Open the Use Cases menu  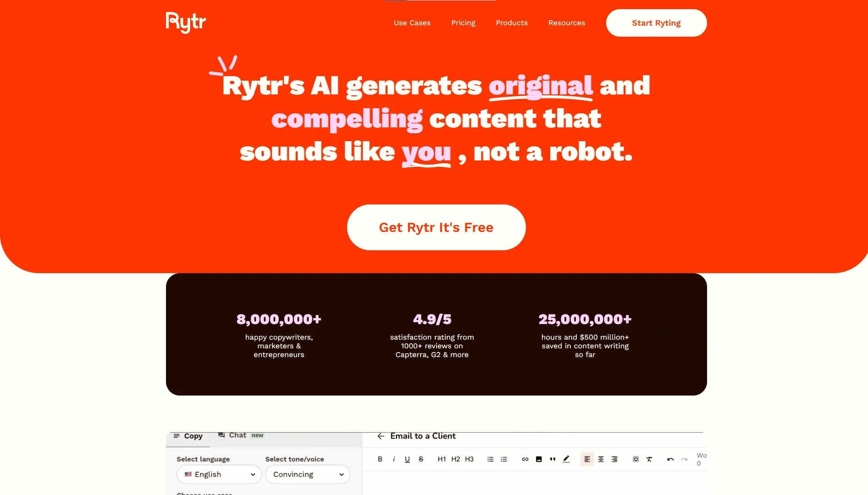(x=412, y=23)
